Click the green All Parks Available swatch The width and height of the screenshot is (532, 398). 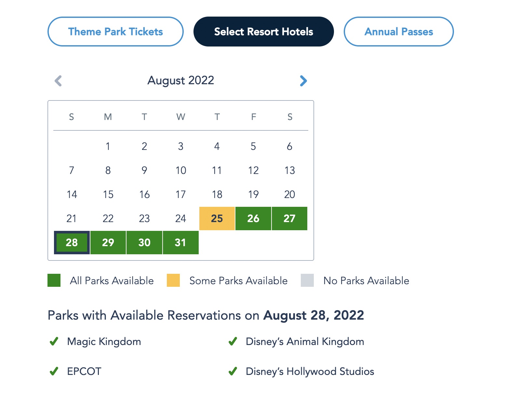(54, 280)
